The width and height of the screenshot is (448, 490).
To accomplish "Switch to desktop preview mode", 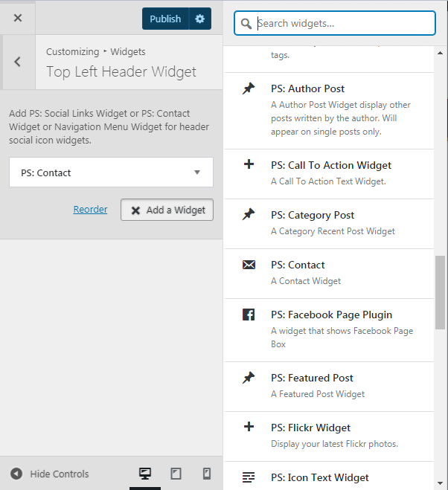I will click(145, 474).
